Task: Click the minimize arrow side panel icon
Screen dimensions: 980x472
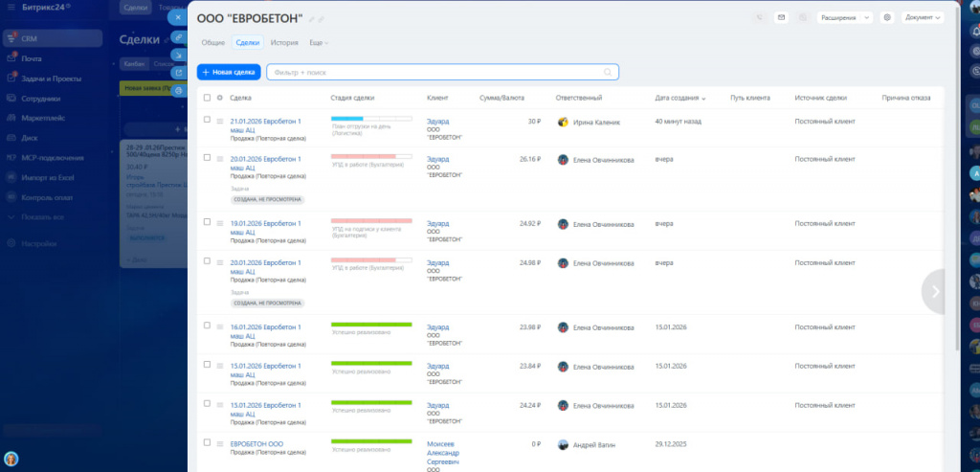Action: point(179,55)
